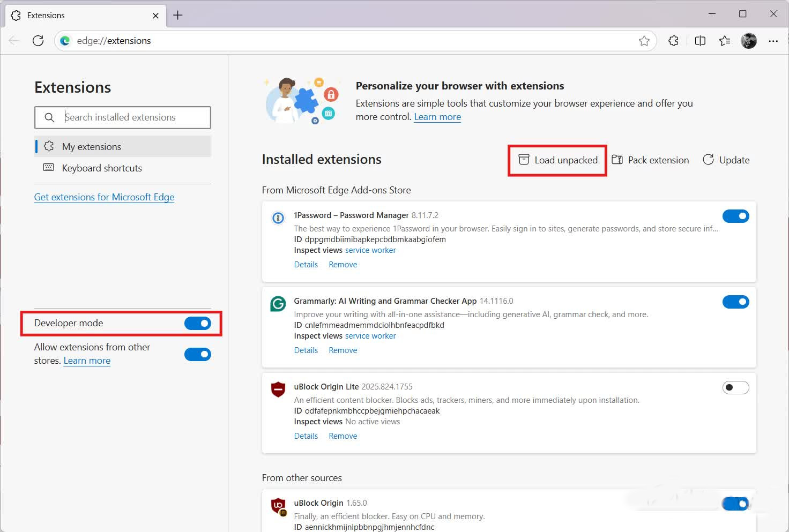Select the Extensions browser tab

pyautogui.click(x=86, y=16)
